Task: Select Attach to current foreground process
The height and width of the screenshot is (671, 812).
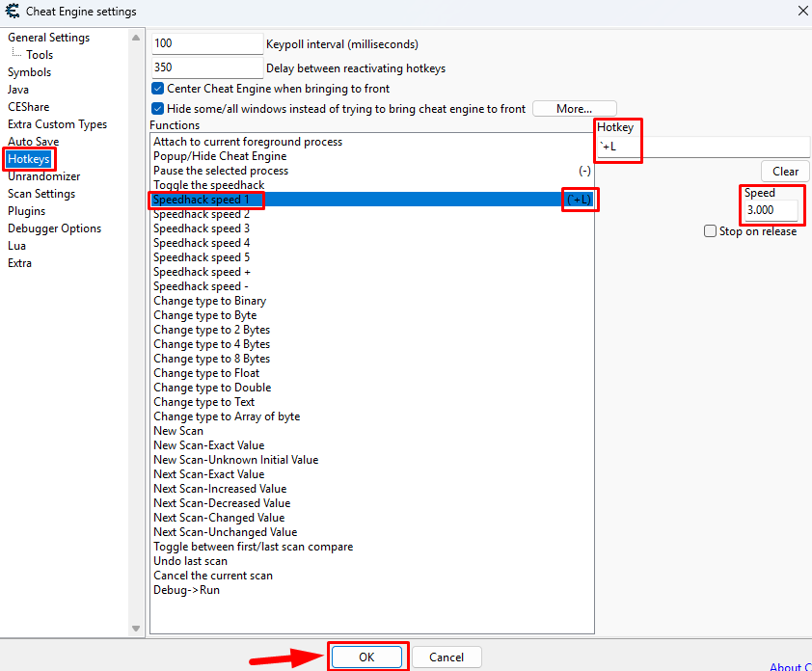Action: pos(372,142)
